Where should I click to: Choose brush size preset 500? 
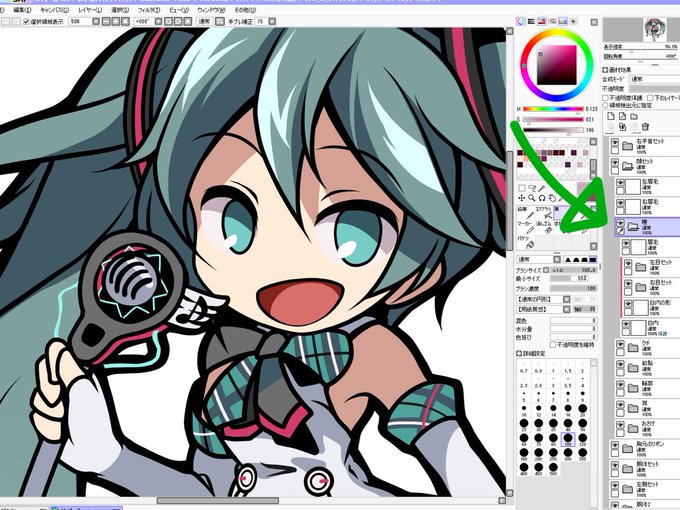tap(553, 468)
